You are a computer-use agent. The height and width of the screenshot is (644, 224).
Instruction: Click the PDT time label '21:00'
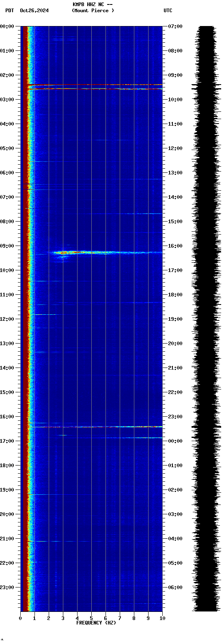(x=7, y=539)
